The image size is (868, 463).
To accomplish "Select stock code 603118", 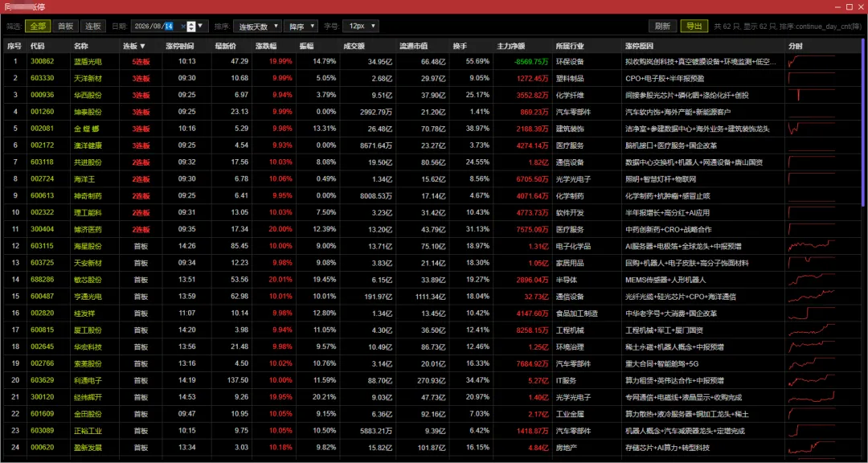I will pos(42,162).
